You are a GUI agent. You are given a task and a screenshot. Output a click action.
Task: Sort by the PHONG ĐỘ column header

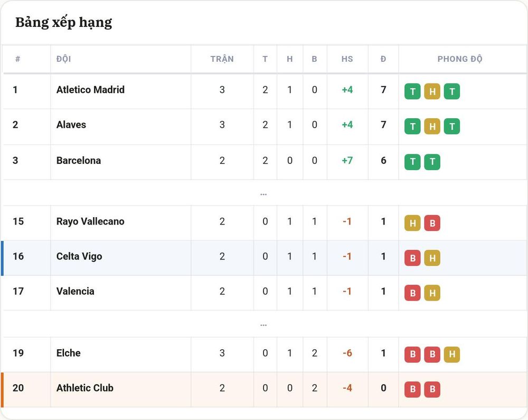pos(460,59)
